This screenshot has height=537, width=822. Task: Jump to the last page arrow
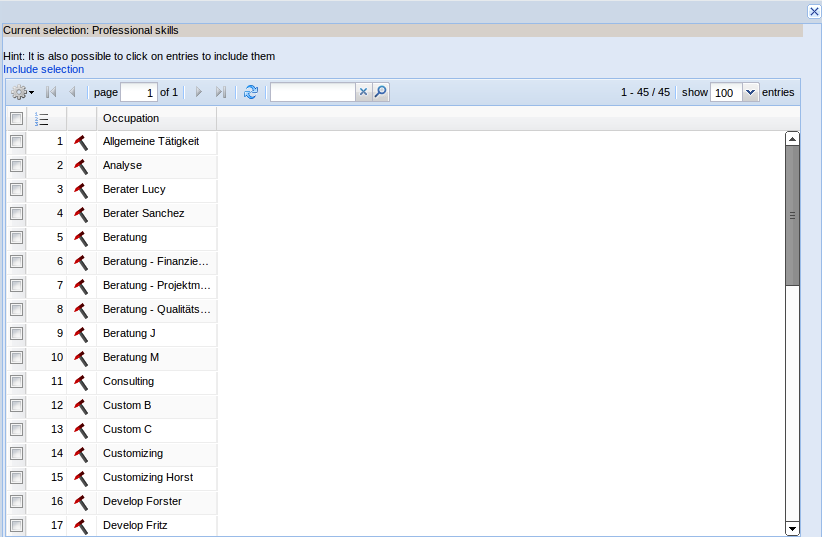[221, 92]
